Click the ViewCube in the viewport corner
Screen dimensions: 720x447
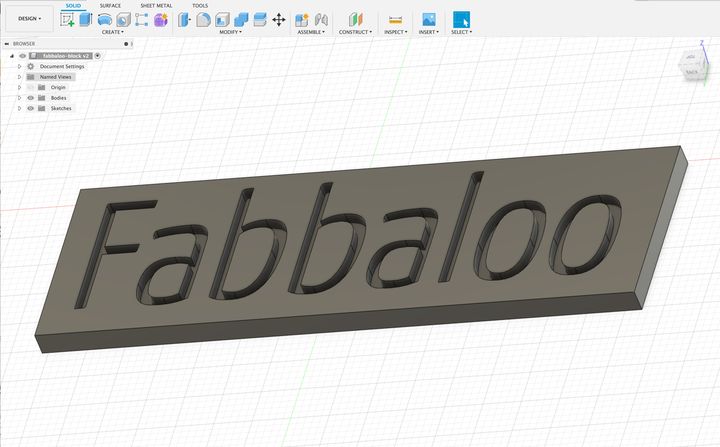[691, 65]
